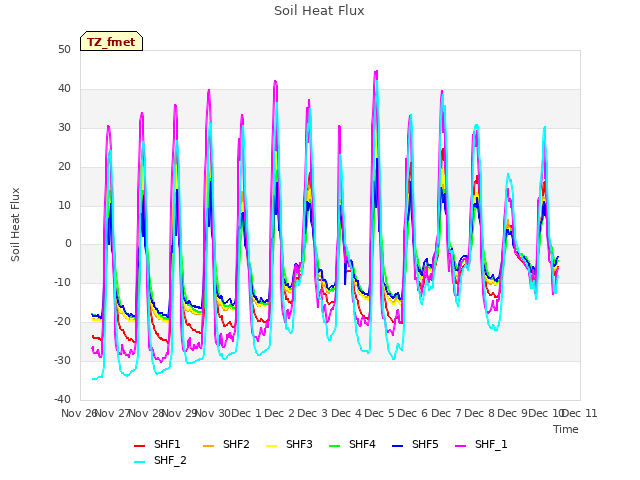Viewport: 640px width, 480px height.
Task: Click the Nov 26 x-axis date label
Action: (x=79, y=413)
